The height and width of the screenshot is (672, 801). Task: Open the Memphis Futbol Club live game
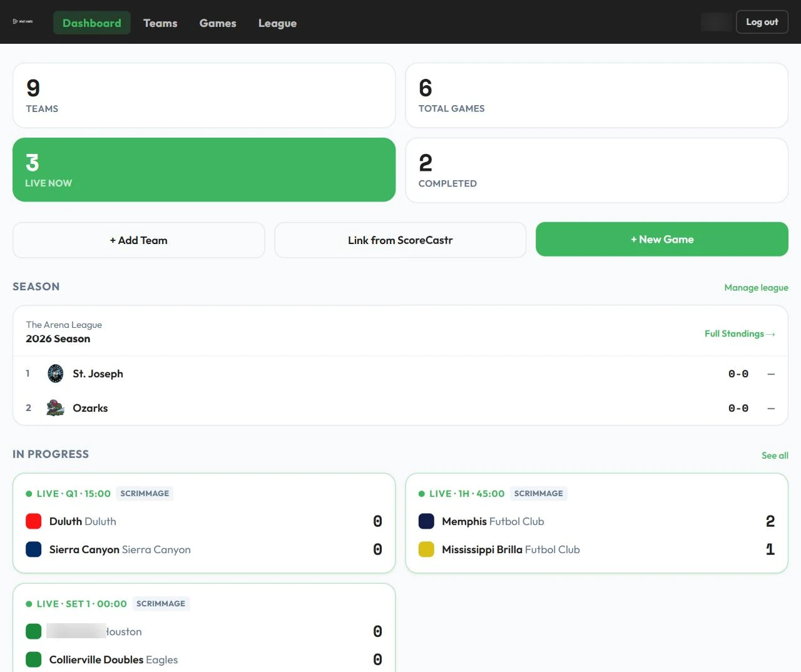point(597,523)
